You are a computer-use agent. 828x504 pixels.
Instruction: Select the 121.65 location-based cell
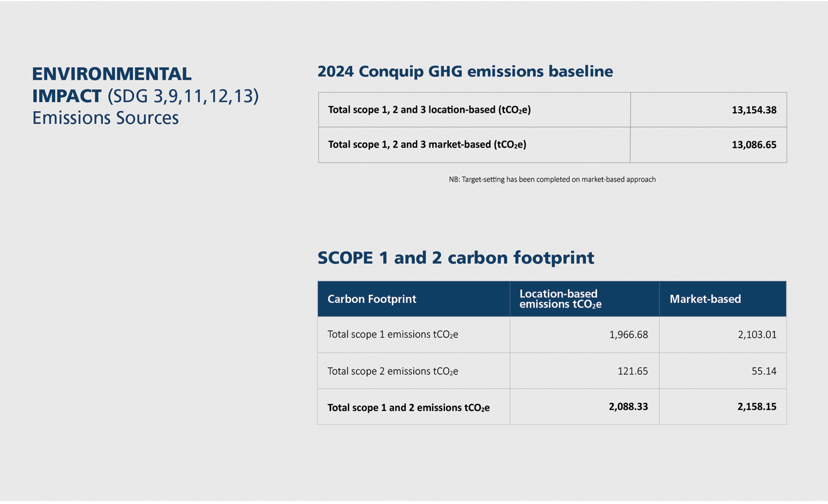click(633, 371)
